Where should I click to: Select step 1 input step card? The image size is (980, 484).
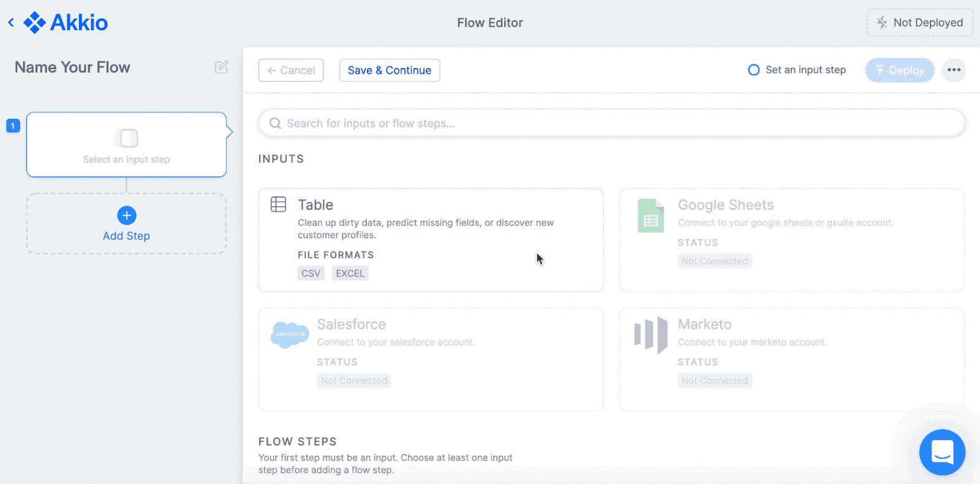[126, 145]
